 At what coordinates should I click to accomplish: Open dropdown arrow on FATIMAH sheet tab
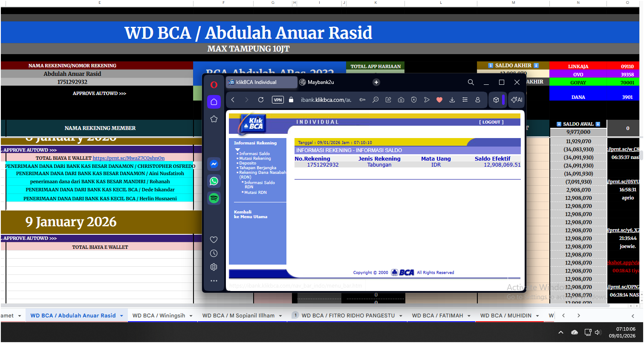point(469,316)
